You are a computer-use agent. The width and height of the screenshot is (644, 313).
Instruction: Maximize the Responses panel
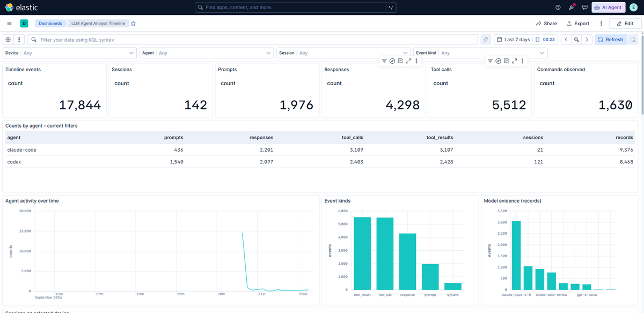click(x=408, y=61)
